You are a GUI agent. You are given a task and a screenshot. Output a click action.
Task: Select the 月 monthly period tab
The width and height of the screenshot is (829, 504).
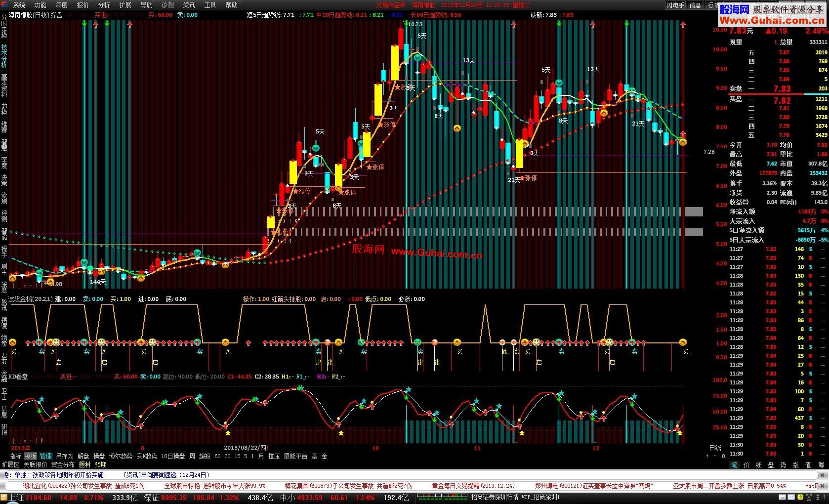pyautogui.click(x=261, y=456)
